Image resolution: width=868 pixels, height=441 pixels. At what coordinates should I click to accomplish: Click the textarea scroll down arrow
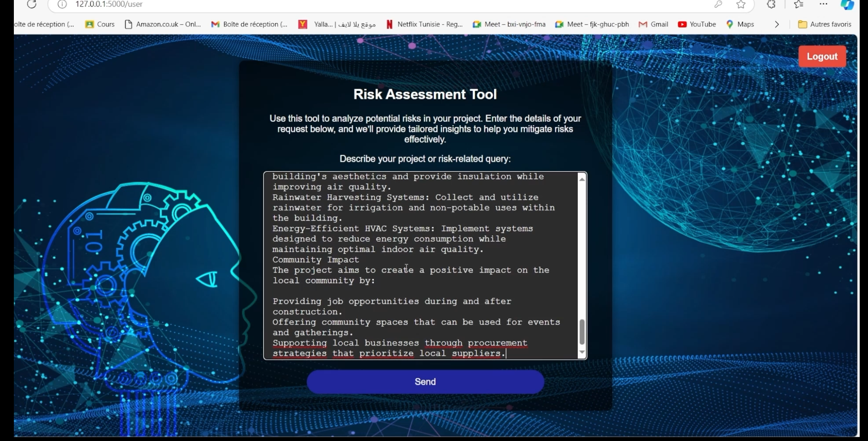[x=582, y=352]
